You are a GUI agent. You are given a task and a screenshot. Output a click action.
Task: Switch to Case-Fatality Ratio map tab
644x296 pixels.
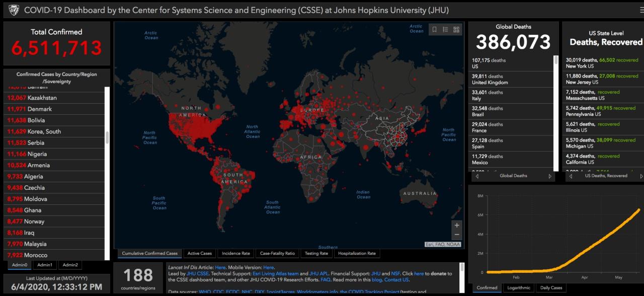click(278, 253)
